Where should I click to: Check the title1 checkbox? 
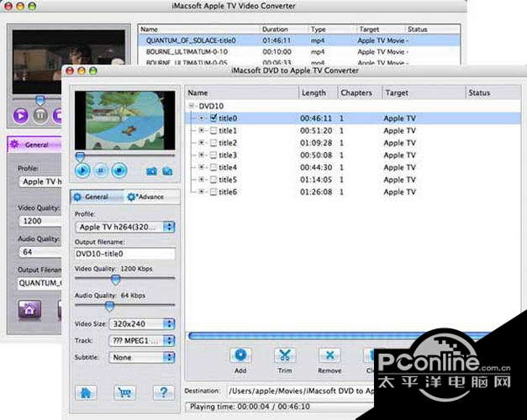[213, 130]
